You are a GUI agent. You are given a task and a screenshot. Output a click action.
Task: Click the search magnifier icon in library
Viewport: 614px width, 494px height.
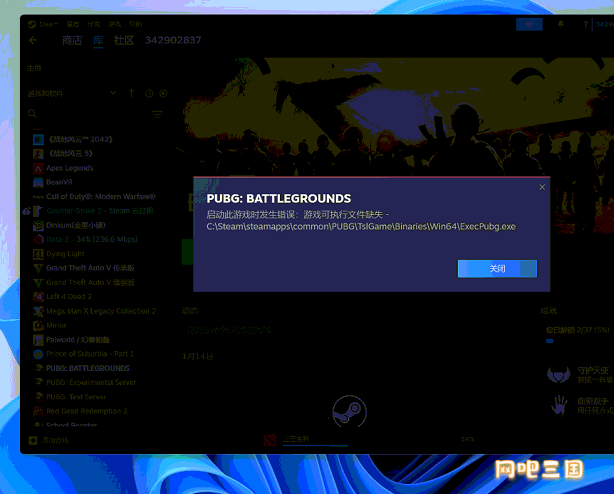tap(33, 114)
